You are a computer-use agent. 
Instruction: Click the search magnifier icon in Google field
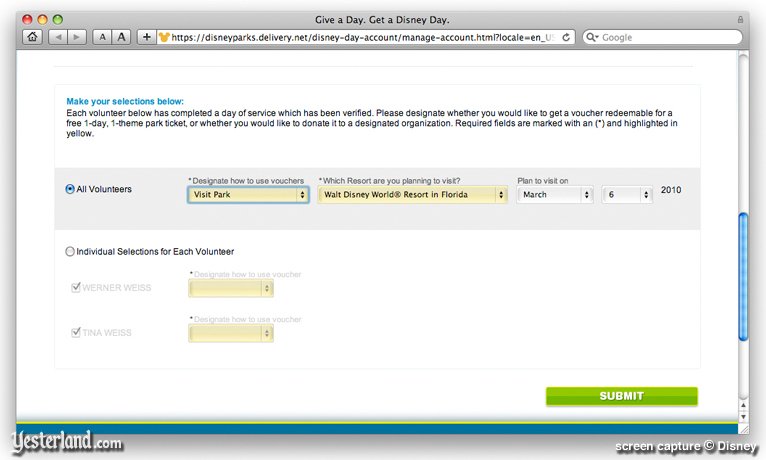[592, 37]
